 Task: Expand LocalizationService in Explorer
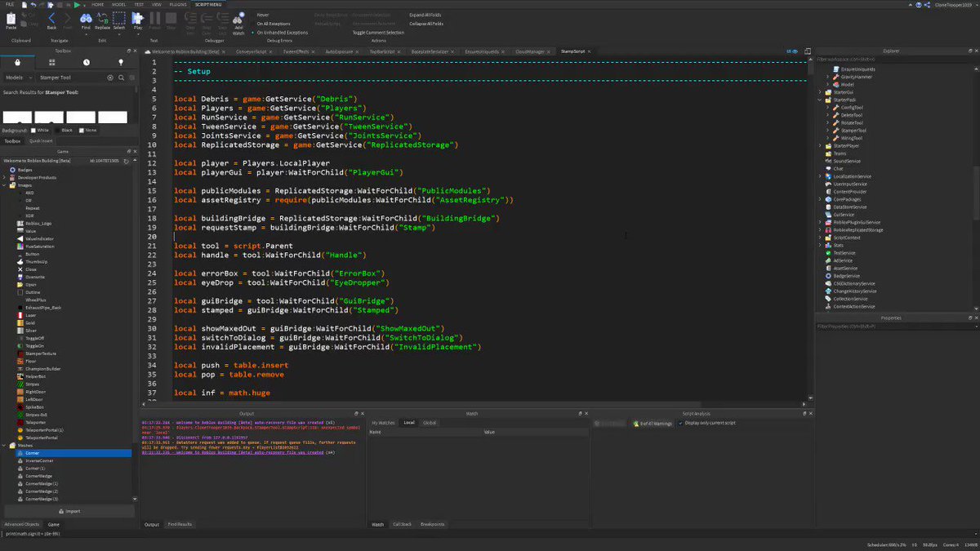pyautogui.click(x=820, y=176)
